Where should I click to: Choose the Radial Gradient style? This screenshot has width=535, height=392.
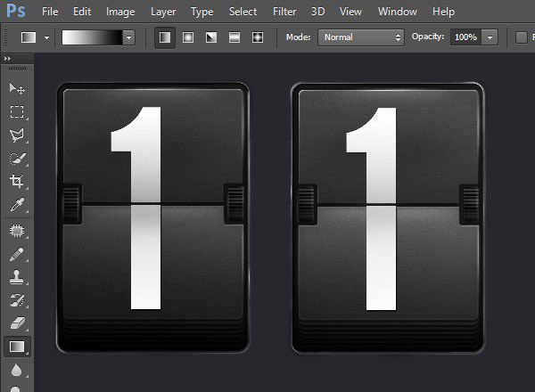point(188,37)
